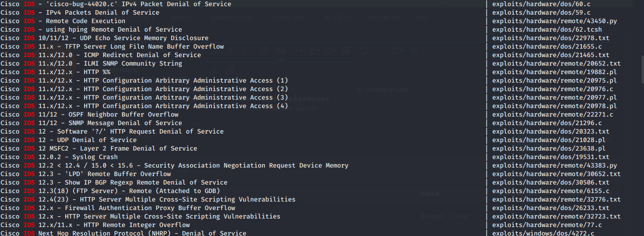Click the insert table icon
The width and height of the screenshot is (644, 236).
(x=346, y=51)
